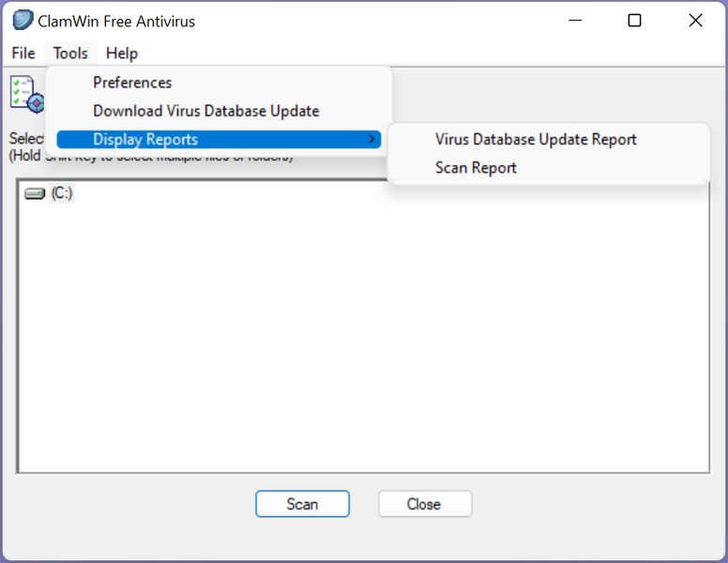This screenshot has width=728, height=563.
Task: Open the File menu
Action: coord(23,53)
